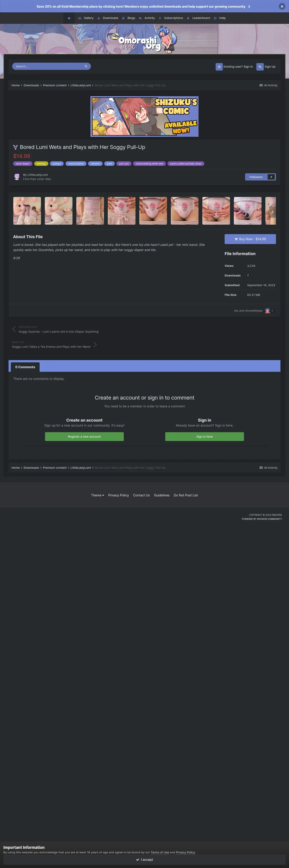This screenshot has height=868, width=289.
Task: Click the Sign In power icon
Action: 219,67
